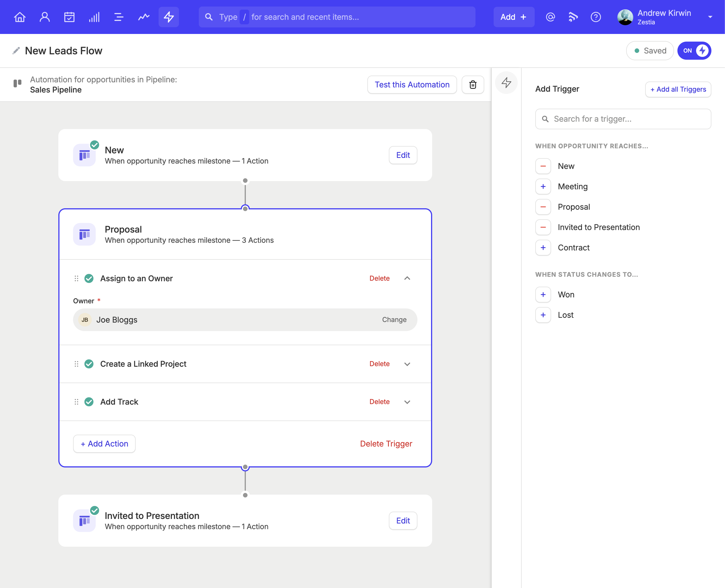Viewport: 725px width, 588px height.
Task: Open the help question mark icon
Action: point(596,17)
